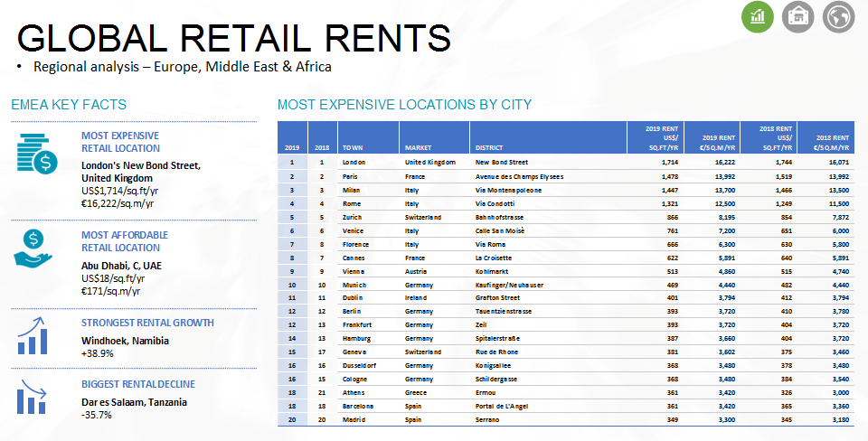Click 'Most Expensive Locations by City' heading
Image resolution: width=868 pixels, height=441 pixels.
[404, 105]
